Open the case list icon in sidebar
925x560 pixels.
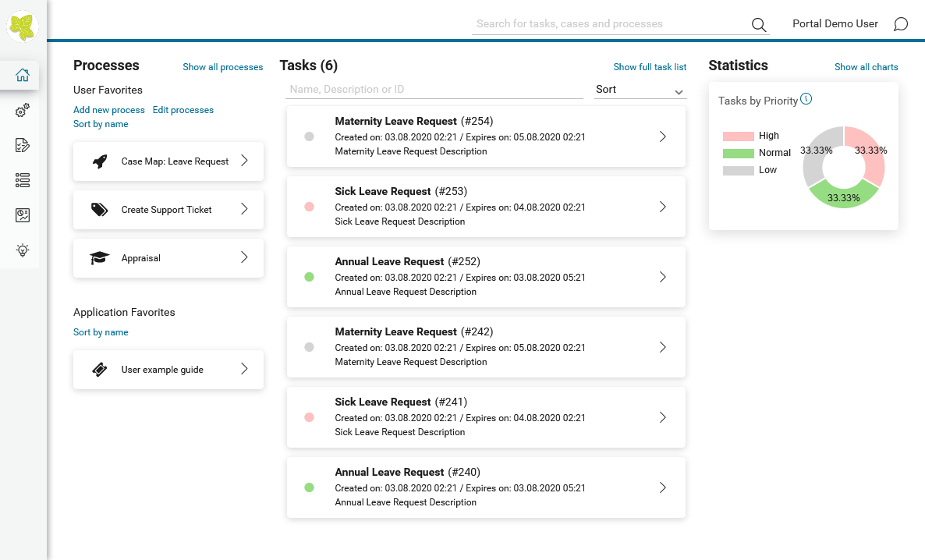[x=23, y=180]
